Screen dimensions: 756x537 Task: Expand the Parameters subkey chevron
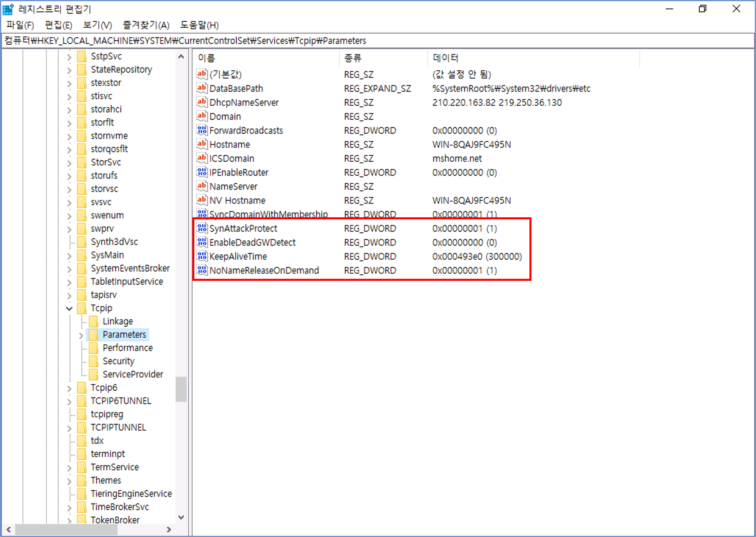(81, 335)
